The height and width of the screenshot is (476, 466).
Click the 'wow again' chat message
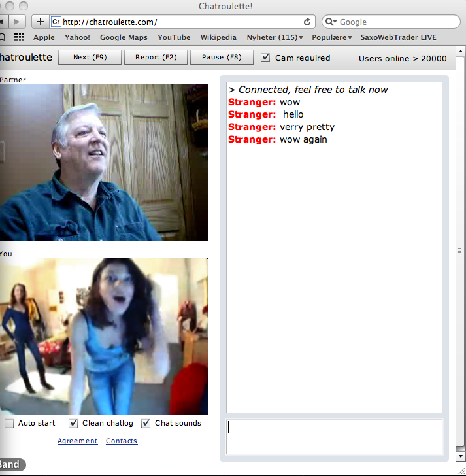[303, 139]
